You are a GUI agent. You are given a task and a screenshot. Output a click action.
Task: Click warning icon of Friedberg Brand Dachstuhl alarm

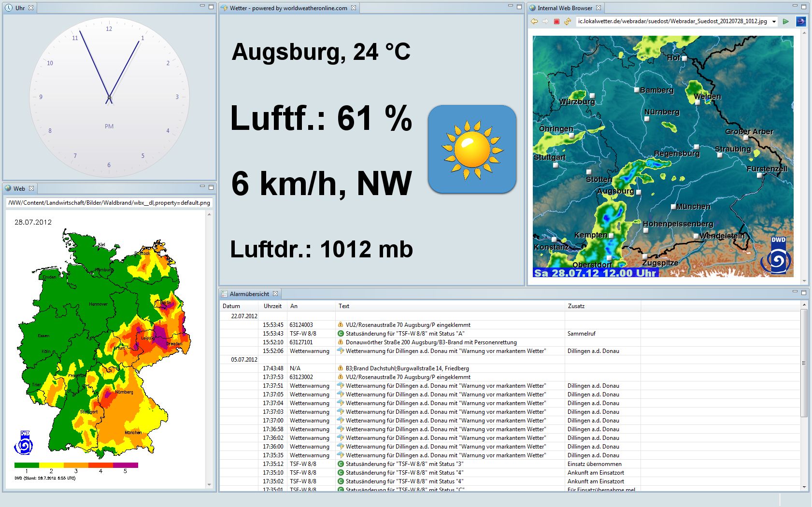pos(341,368)
